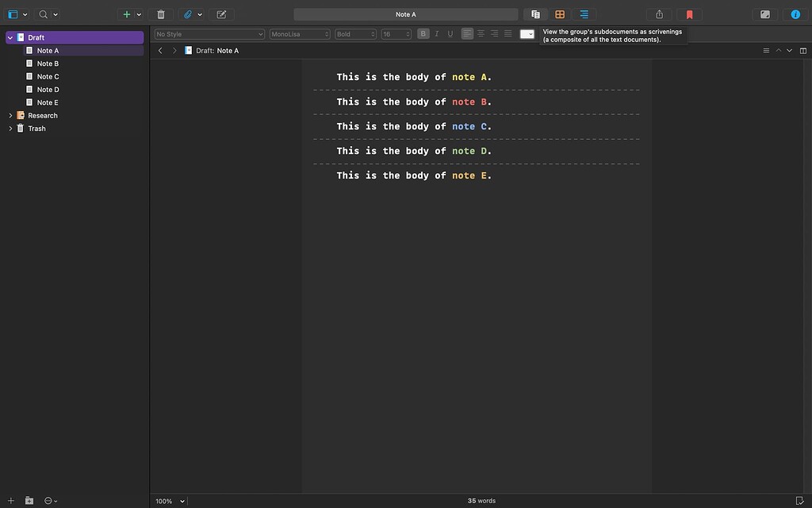Click the Draft: Note A header title
The height and width of the screenshot is (508, 812).
pyautogui.click(x=217, y=50)
